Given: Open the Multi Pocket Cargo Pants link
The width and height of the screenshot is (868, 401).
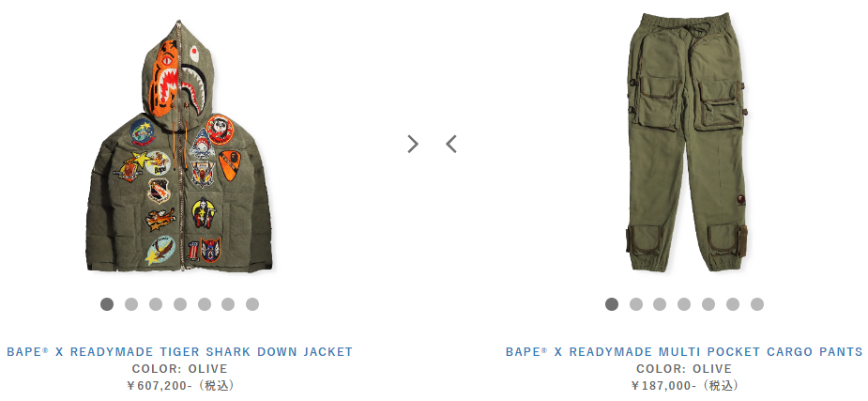Looking at the screenshot, I should coord(684,352).
